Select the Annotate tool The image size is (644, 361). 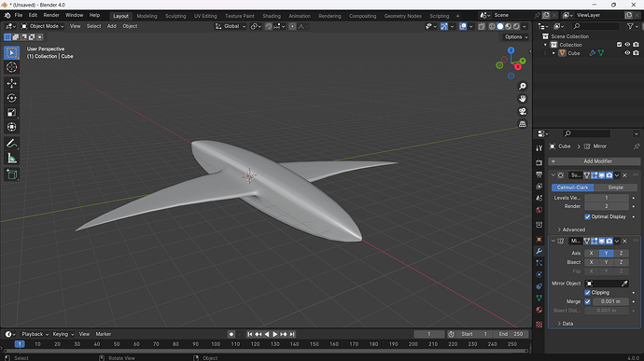point(11,144)
